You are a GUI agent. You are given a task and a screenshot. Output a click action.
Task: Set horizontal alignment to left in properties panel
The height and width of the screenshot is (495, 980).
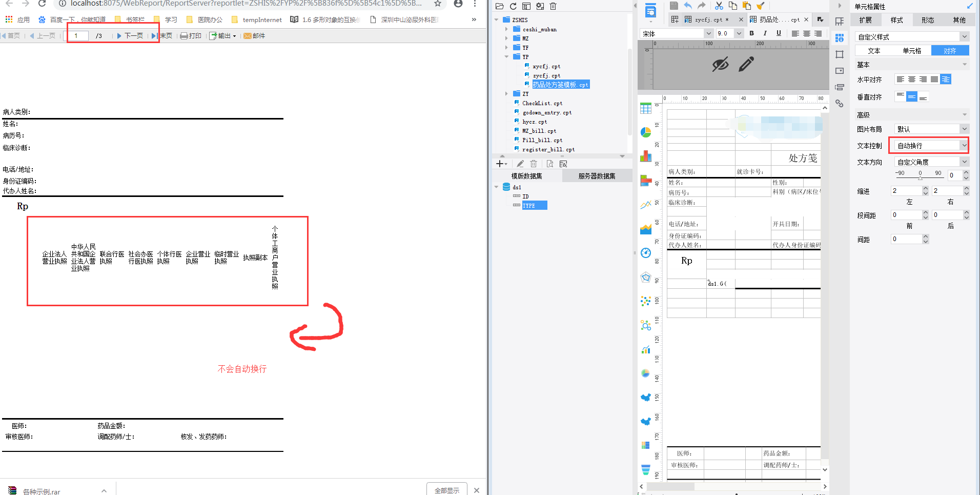pyautogui.click(x=901, y=80)
